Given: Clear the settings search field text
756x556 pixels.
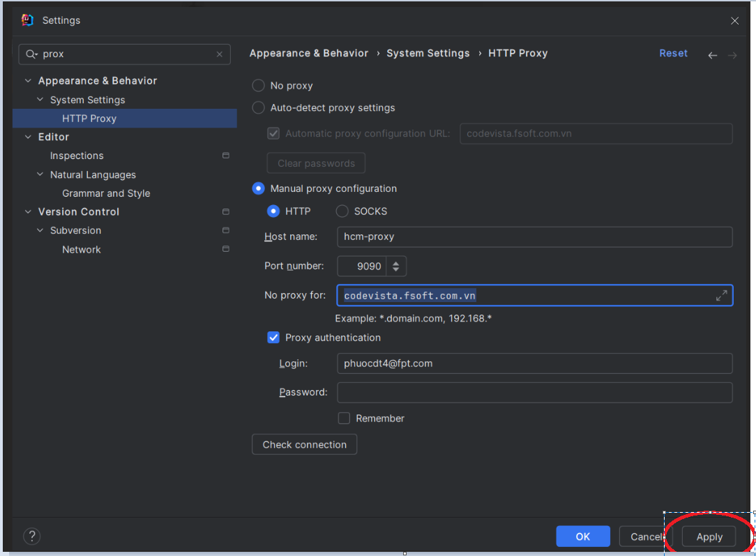Looking at the screenshot, I should [220, 54].
